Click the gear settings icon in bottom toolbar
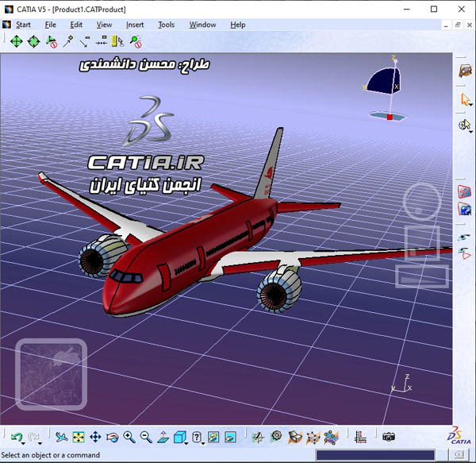 point(276,437)
